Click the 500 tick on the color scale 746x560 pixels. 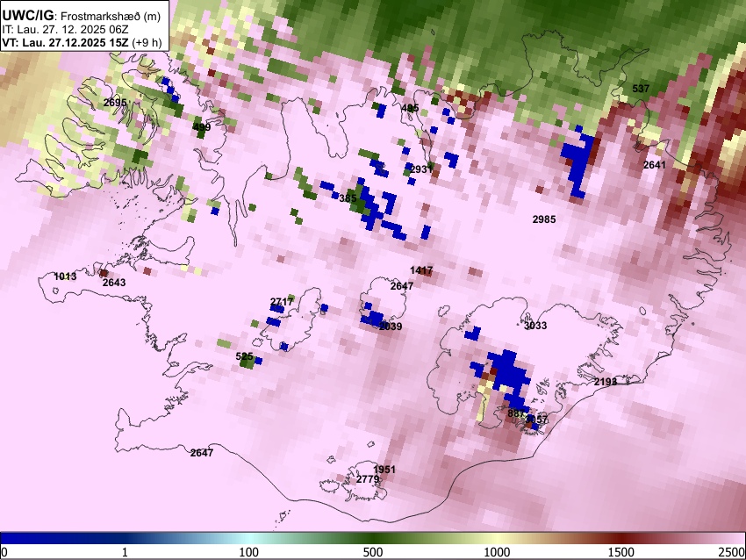[373, 552]
